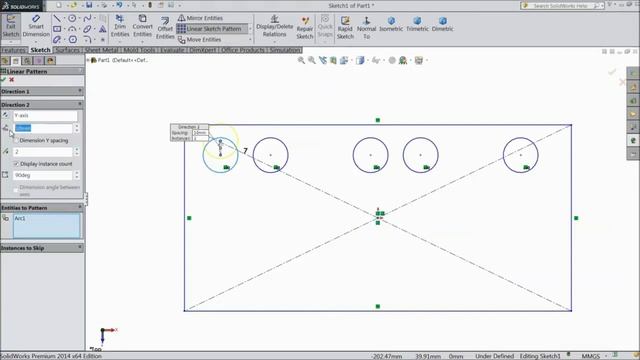Select Arc1 in Entities to Pattern
Viewport: 640px width, 360px height.
click(x=20, y=218)
